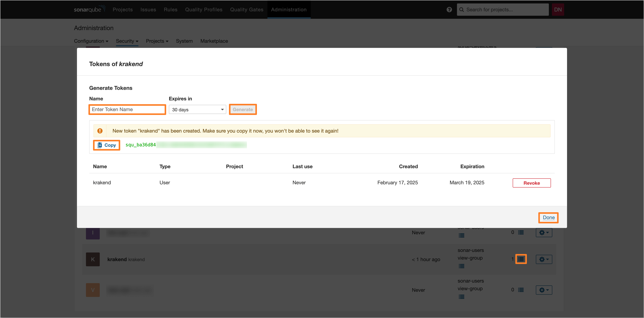Click the Done button to close dialog
The image size is (644, 318).
point(548,217)
